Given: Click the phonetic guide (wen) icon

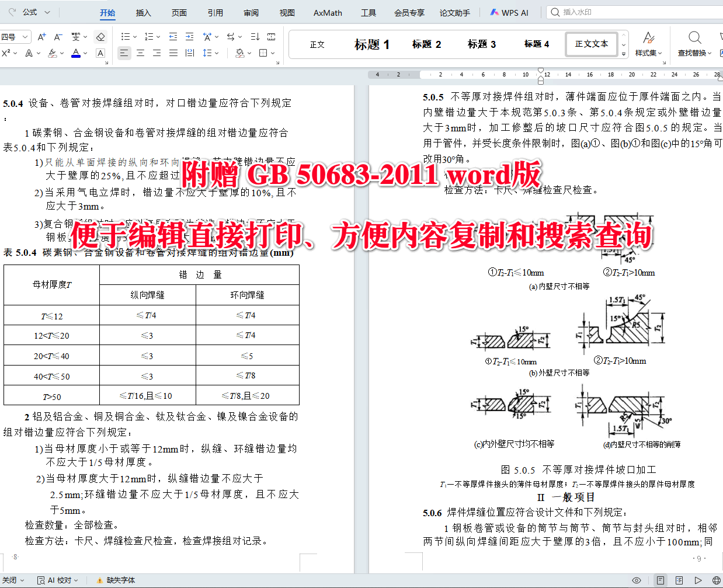Looking at the screenshot, I should point(75,37).
